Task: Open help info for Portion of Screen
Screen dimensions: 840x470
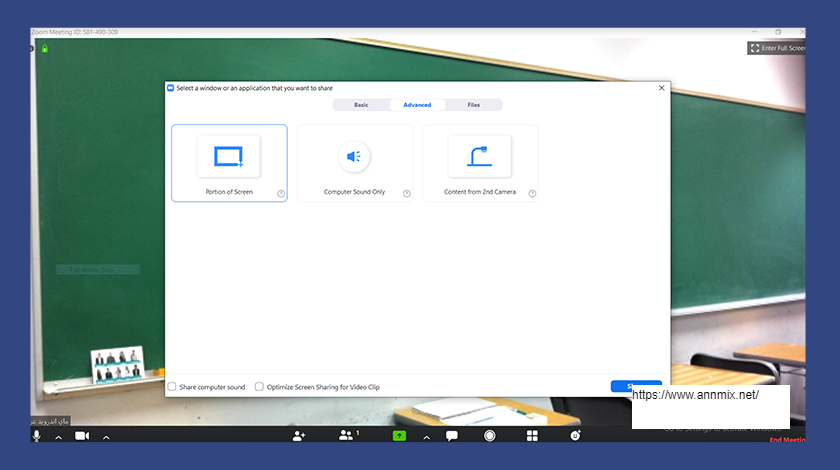Action: (281, 193)
